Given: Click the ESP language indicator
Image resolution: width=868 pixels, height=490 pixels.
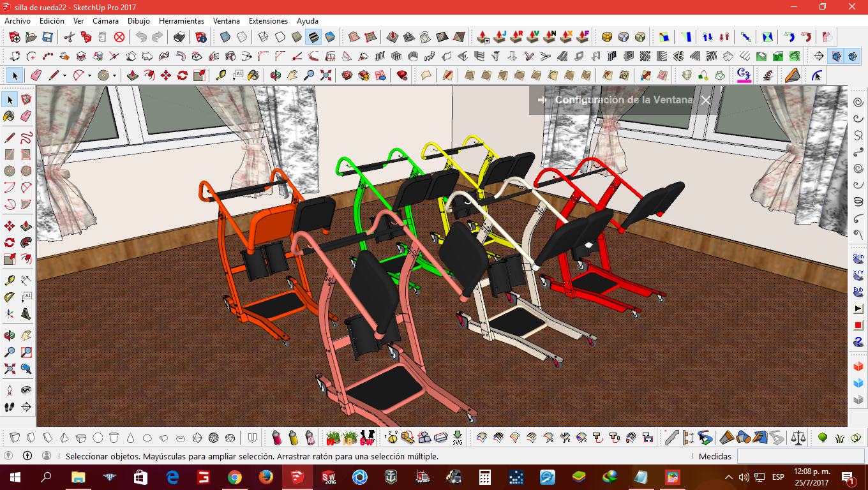Looking at the screenshot, I should tap(778, 477).
